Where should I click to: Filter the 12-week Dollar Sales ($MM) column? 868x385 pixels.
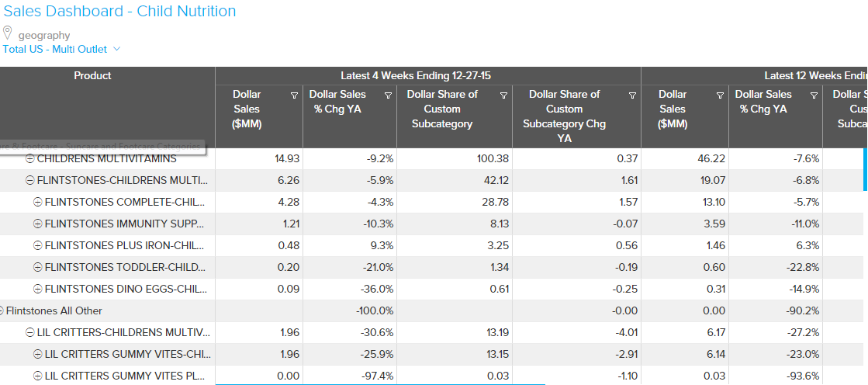pos(720,95)
